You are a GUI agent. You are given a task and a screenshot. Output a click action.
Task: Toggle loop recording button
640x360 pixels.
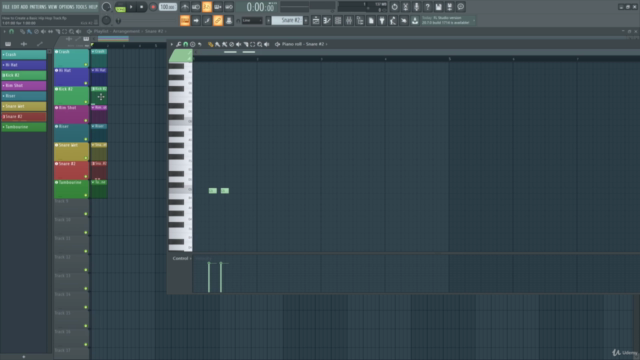click(229, 7)
